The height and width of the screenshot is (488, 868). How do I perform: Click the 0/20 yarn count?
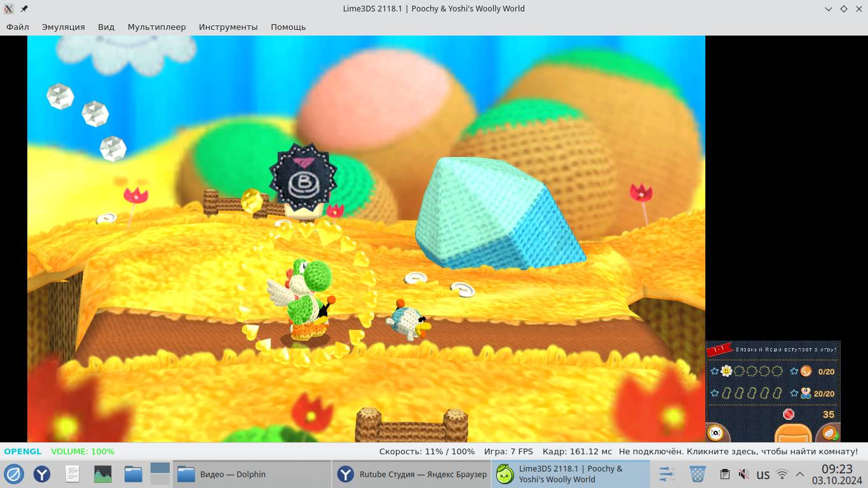point(826,372)
